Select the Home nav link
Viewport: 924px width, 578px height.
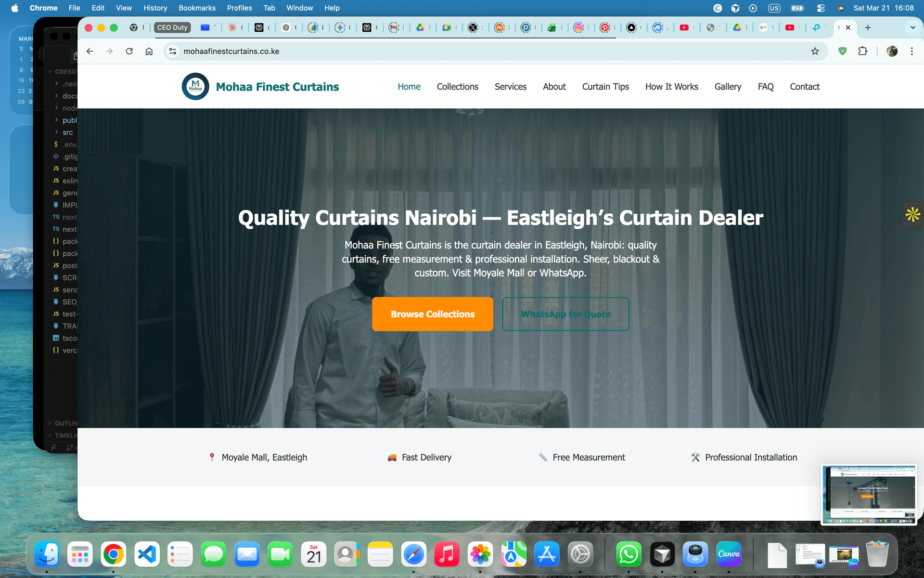[x=409, y=87]
